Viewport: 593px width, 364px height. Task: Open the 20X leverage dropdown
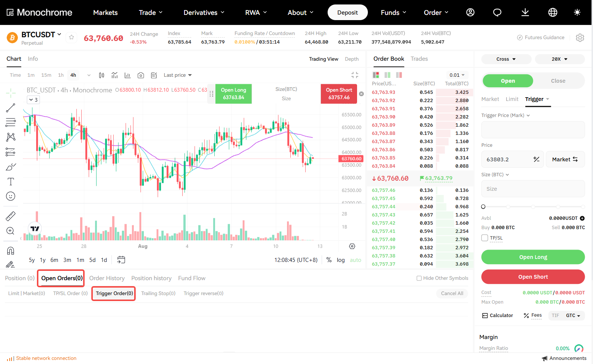pos(560,59)
